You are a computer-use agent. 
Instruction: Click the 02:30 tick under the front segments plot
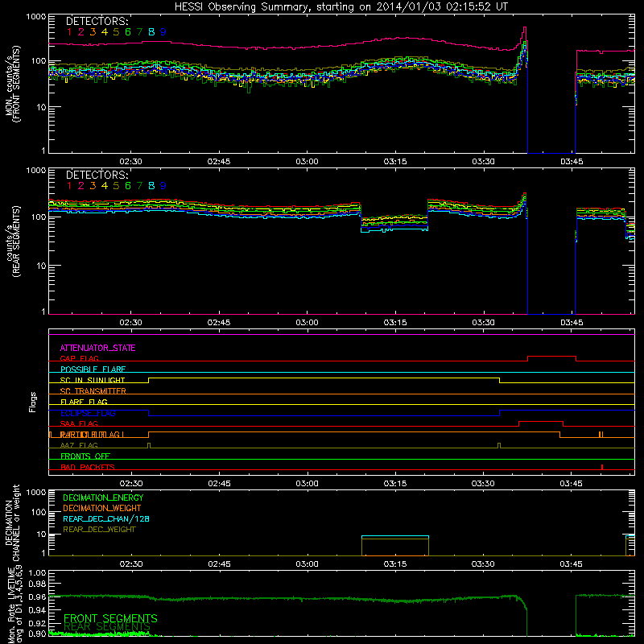[130, 162]
